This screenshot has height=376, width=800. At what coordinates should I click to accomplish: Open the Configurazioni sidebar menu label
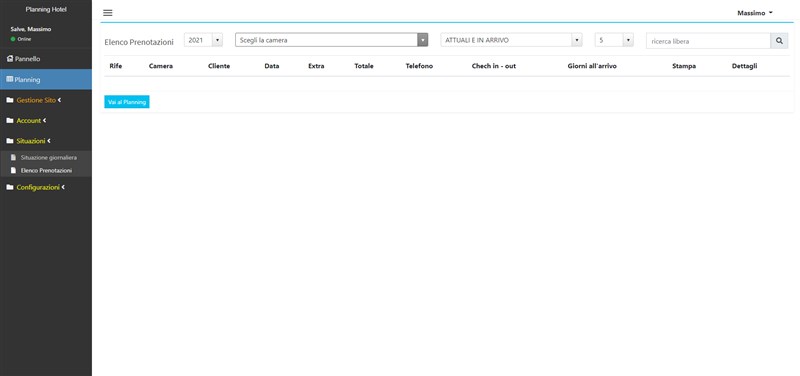38,187
